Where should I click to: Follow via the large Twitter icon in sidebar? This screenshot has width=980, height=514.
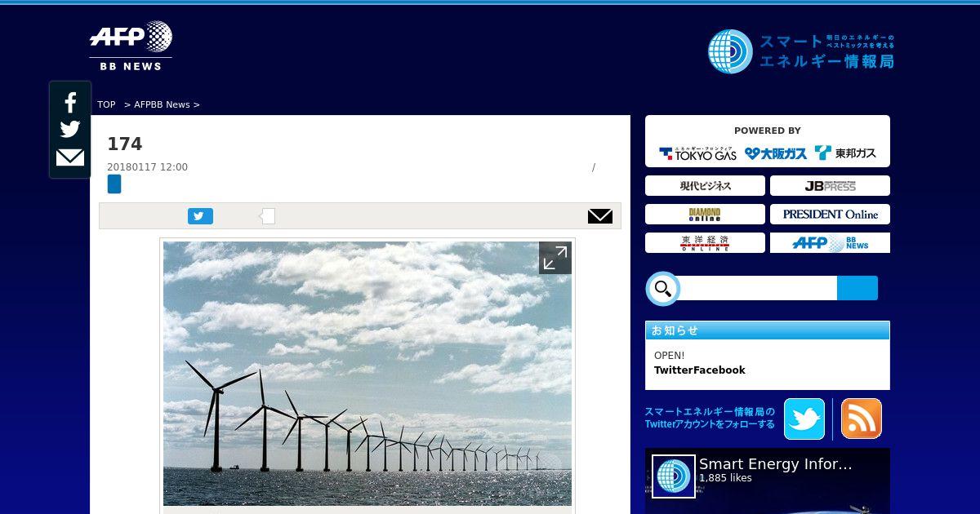point(804,419)
